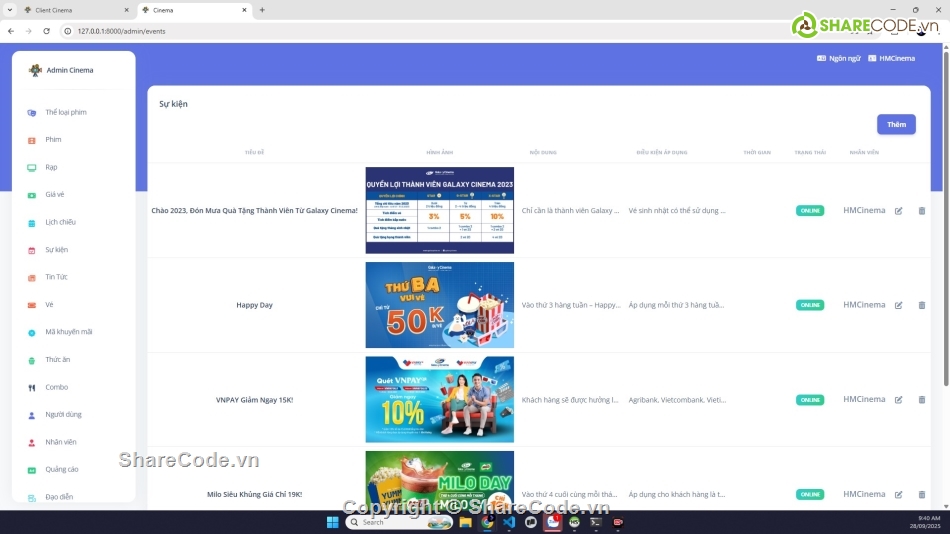Click the Quảng cáo ad icon
The height and width of the screenshot is (534, 950).
[x=32, y=470]
